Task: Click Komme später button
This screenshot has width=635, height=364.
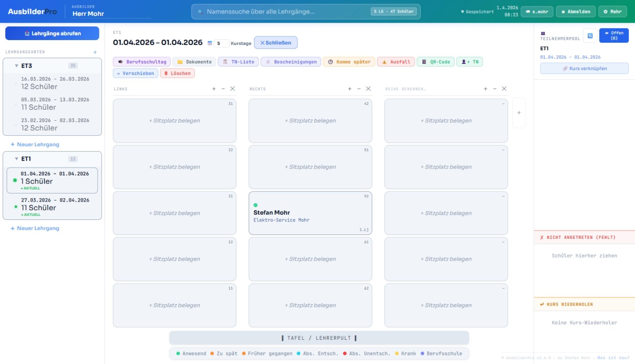Action: (x=349, y=62)
